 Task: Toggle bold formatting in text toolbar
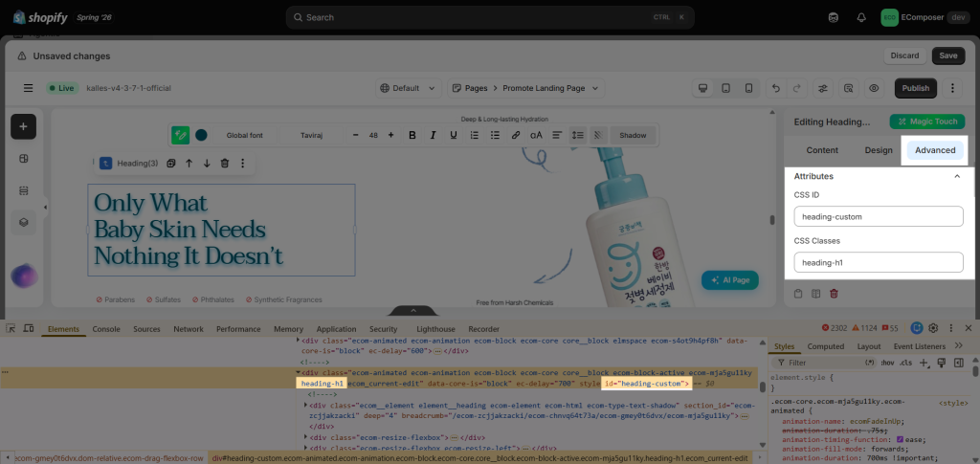pos(412,135)
